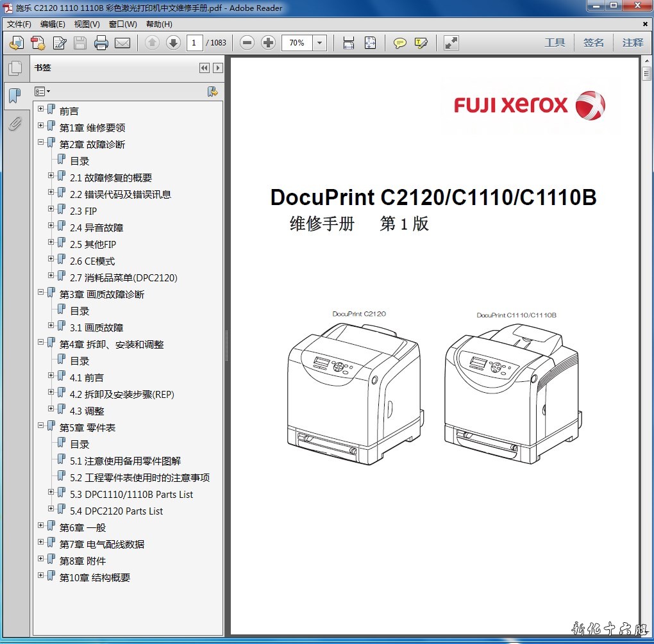The height and width of the screenshot is (644, 654).
Task: Toggle fit-width scrolling page view
Action: [x=349, y=43]
